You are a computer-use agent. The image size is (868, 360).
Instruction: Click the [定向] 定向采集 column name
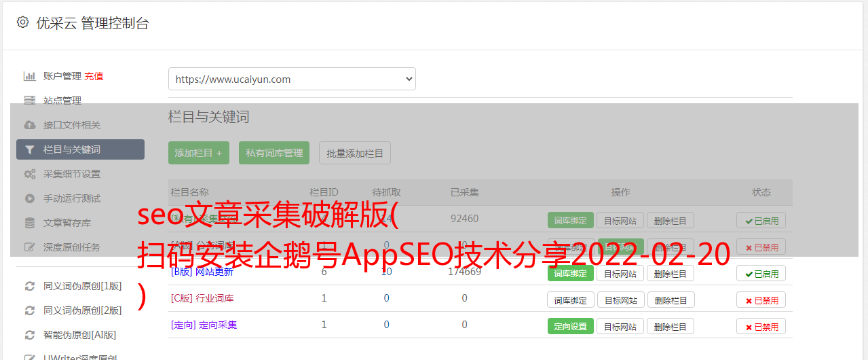[204, 325]
